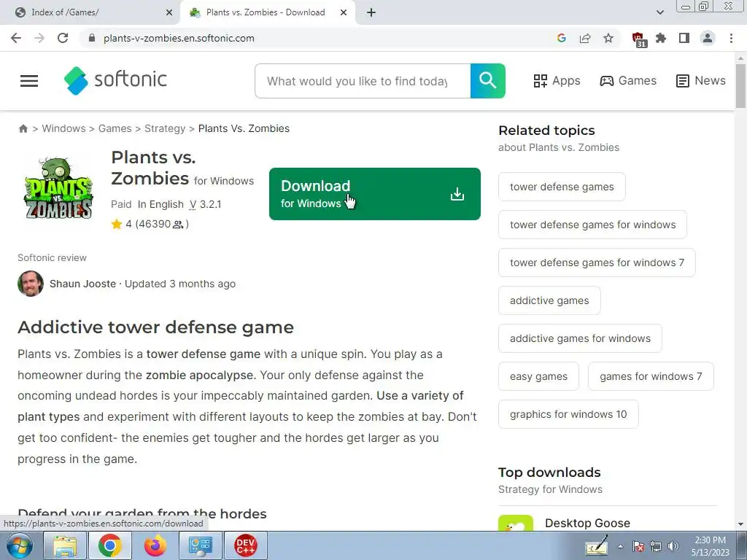The width and height of the screenshot is (747, 560).
Task: Click the browser address bar URL
Action: point(179,38)
